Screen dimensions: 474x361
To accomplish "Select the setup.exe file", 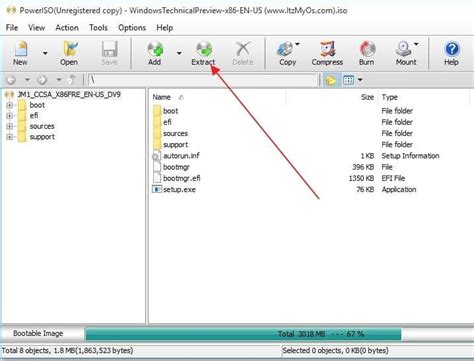I will click(x=179, y=190).
